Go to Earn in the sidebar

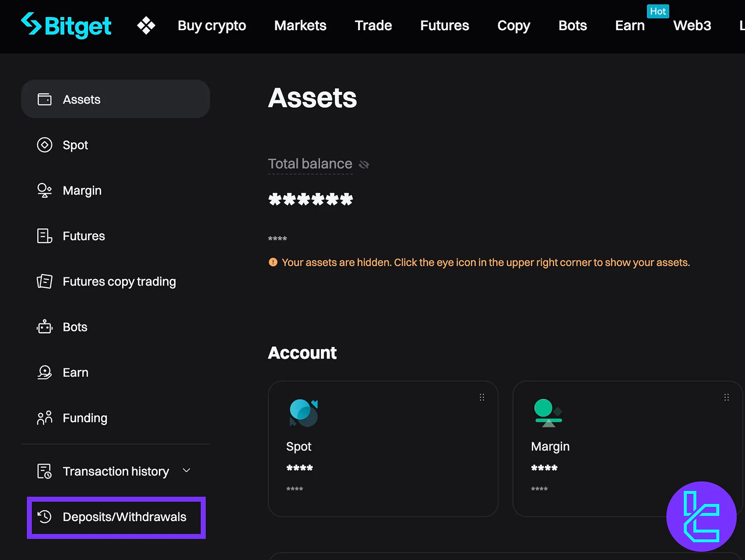pyautogui.click(x=75, y=372)
